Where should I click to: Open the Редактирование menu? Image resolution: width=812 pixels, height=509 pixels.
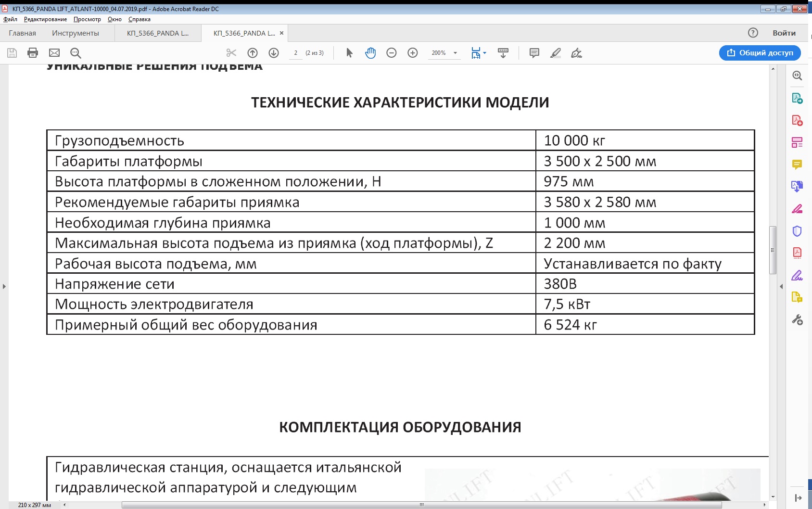tap(45, 19)
